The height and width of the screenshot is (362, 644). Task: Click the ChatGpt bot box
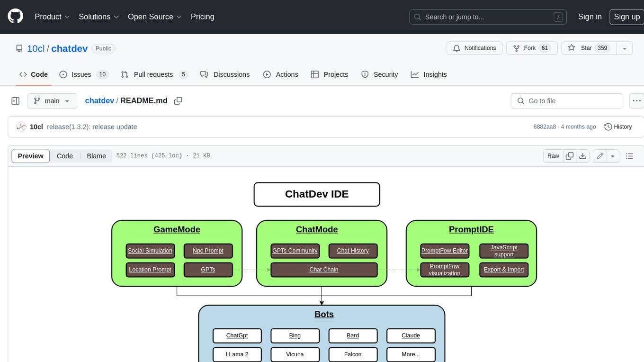237,335
